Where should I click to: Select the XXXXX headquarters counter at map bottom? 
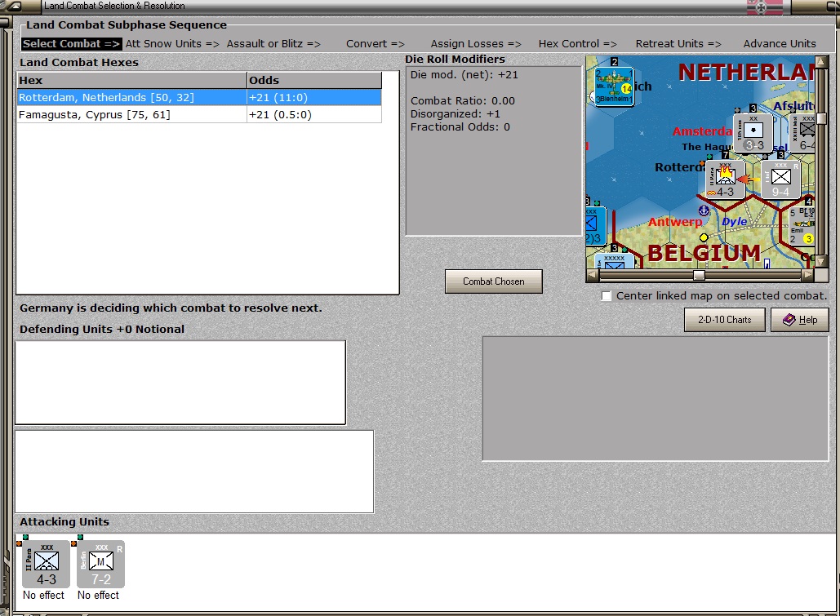point(615,261)
